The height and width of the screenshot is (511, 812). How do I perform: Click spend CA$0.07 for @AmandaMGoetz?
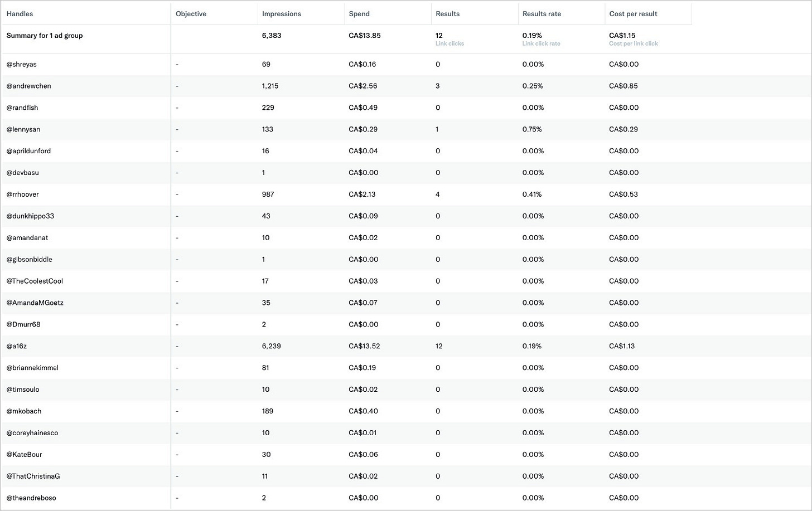(363, 304)
